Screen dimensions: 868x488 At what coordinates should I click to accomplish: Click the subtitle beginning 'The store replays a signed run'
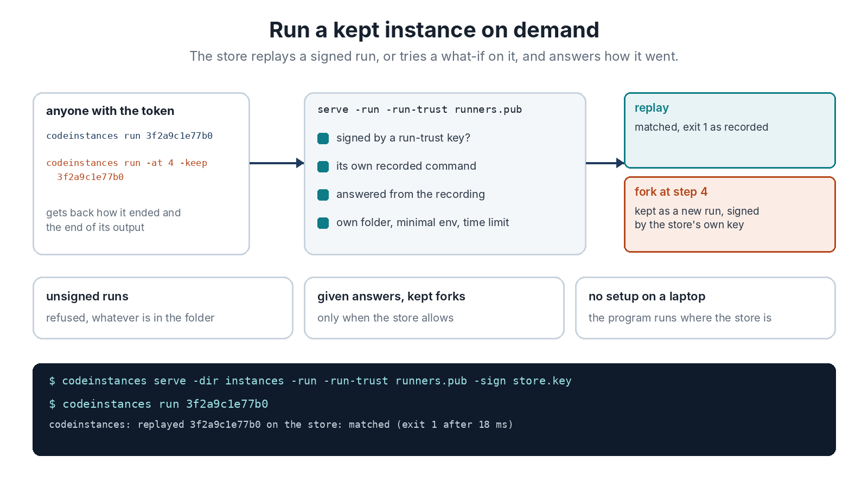(434, 56)
